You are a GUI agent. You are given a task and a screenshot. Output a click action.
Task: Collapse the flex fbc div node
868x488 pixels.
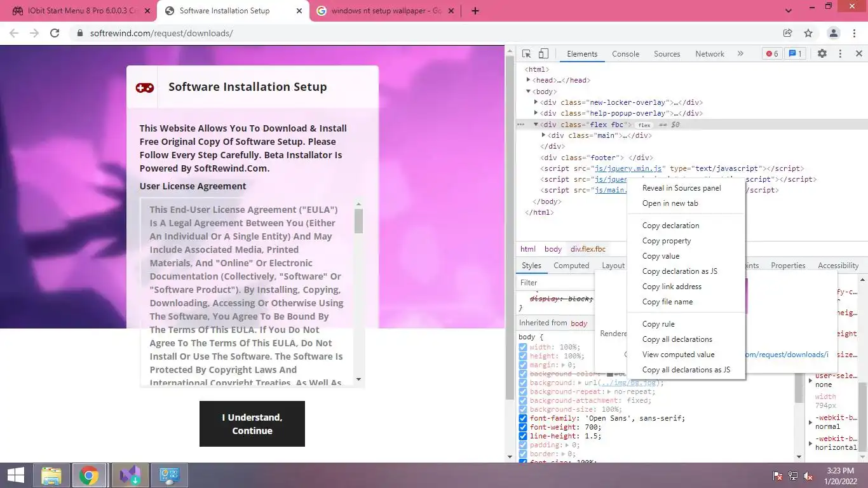(x=536, y=125)
